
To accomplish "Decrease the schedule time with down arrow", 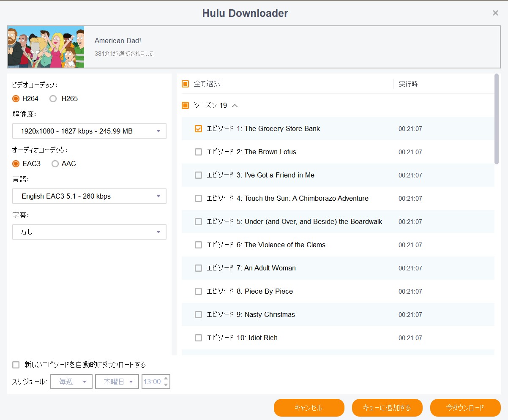I will (x=166, y=385).
